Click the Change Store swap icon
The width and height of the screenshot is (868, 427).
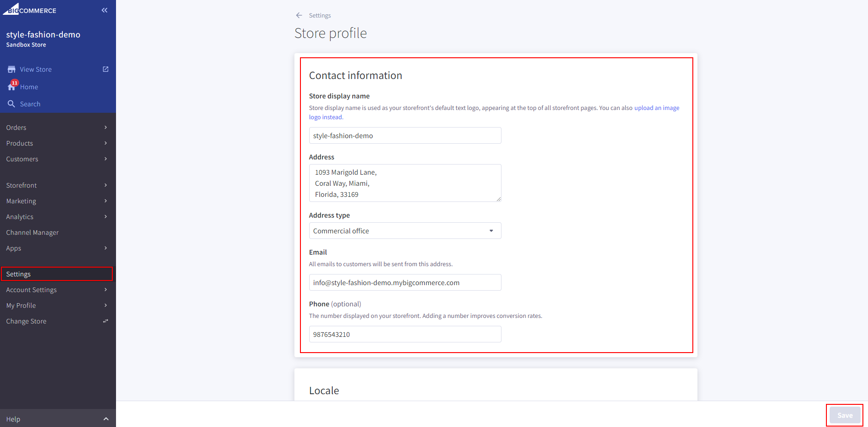[105, 321]
